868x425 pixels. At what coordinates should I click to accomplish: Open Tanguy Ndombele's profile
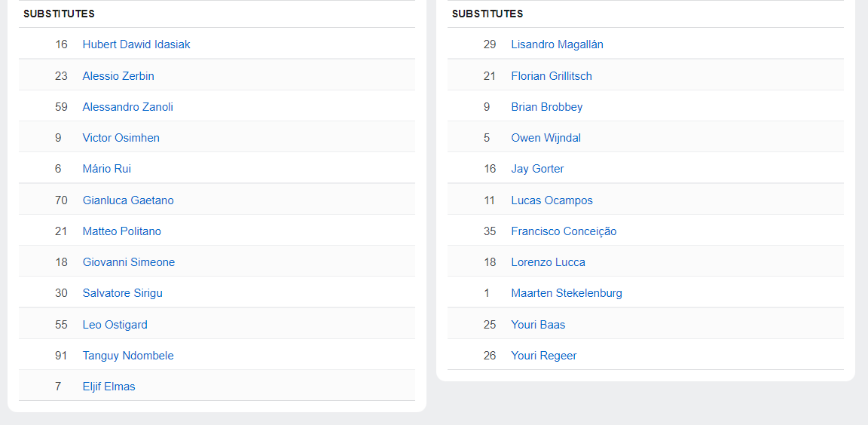pyautogui.click(x=128, y=356)
